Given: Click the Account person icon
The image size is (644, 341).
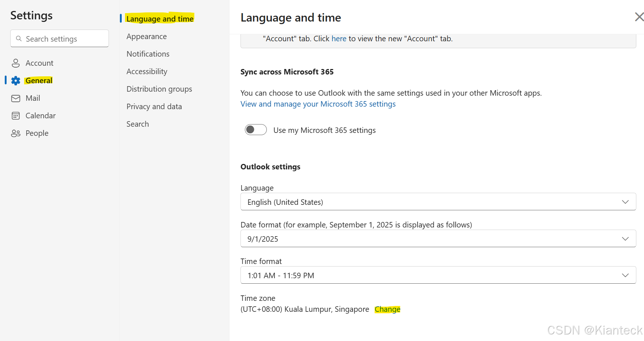Looking at the screenshot, I should tap(16, 63).
